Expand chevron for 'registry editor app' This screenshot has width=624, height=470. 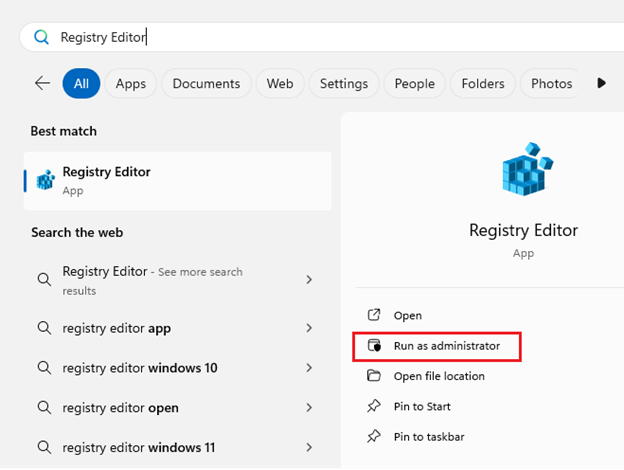[x=309, y=328]
